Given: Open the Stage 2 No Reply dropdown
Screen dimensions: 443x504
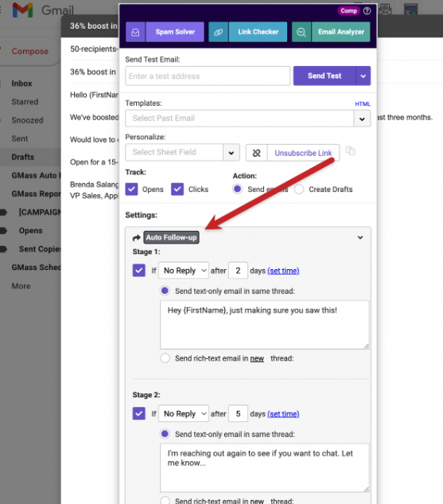Looking at the screenshot, I should [184, 414].
